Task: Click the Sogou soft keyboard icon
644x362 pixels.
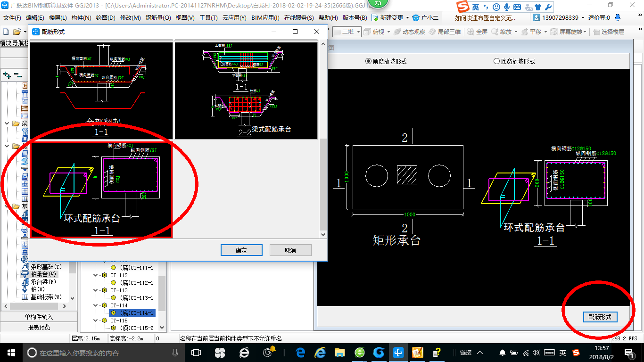Action: [517, 7]
